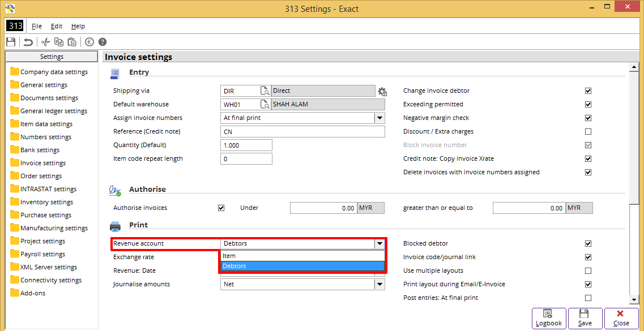The height and width of the screenshot is (331, 644).
Task: Click the Logbook button
Action: click(548, 317)
